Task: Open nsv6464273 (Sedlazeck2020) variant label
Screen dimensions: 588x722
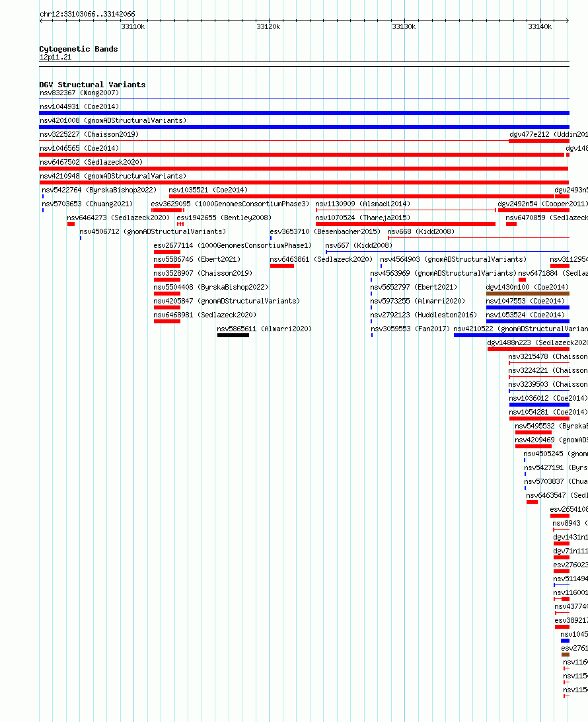Action: (118, 218)
